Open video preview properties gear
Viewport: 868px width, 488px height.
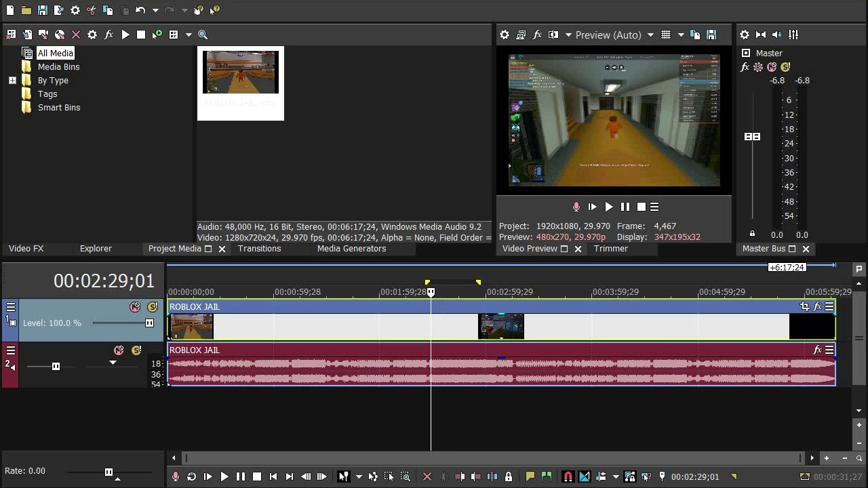504,35
